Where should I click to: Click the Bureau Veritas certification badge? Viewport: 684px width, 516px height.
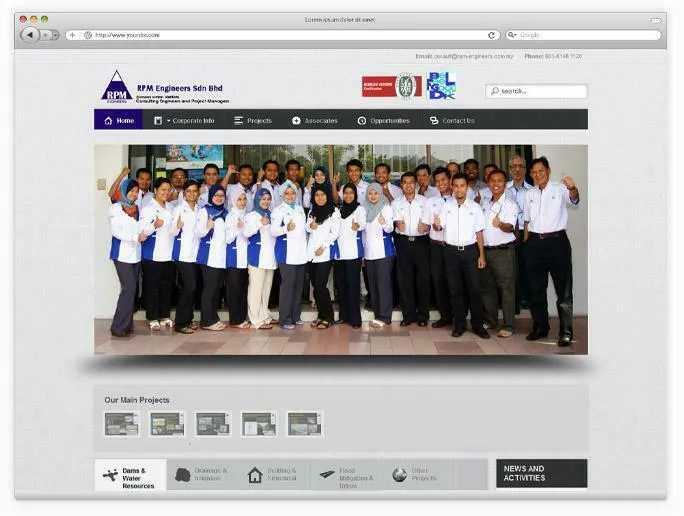pos(392,86)
